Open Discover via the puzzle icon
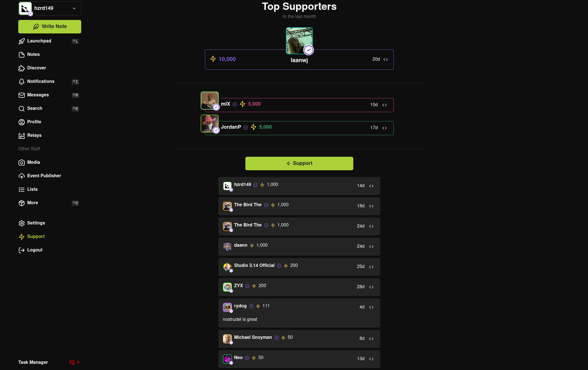Viewport: 588px width, 370px height. pyautogui.click(x=22, y=68)
